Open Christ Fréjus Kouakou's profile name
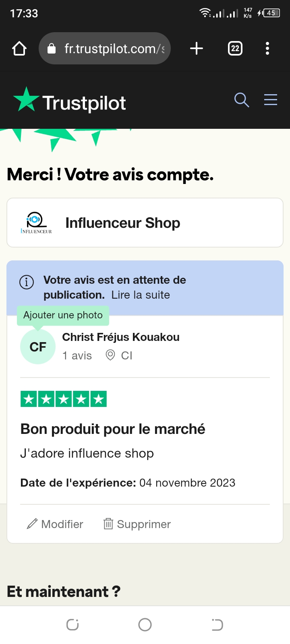Image resolution: width=290 pixels, height=644 pixels. pos(121,337)
